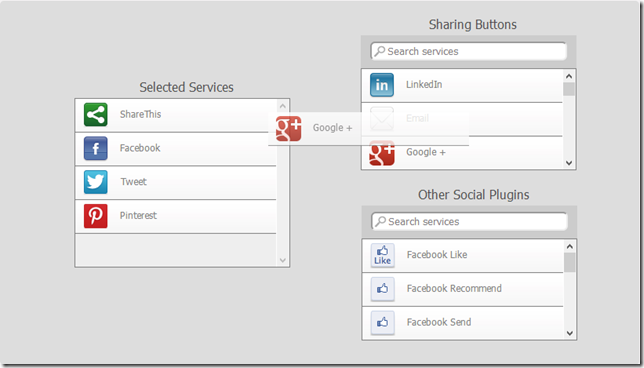The height and width of the screenshot is (368, 644).
Task: Focus the Sharing Buttons search services field
Action: (x=469, y=51)
